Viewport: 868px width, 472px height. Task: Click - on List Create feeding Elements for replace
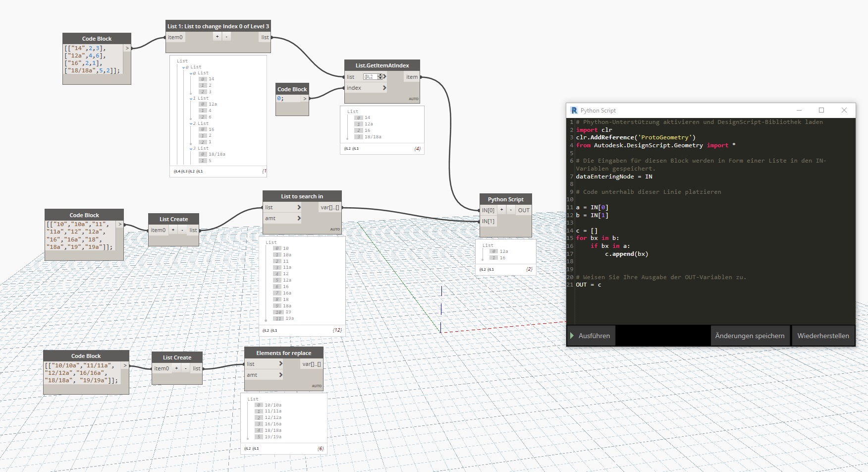click(x=186, y=368)
